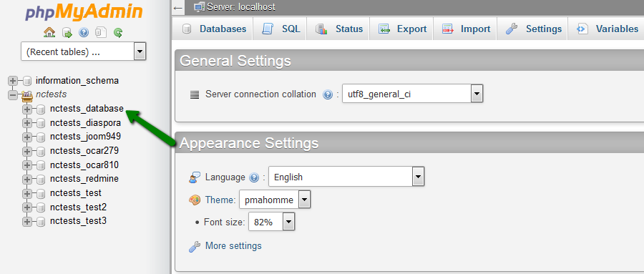The width and height of the screenshot is (644, 274).
Task: Open the Font size dropdown showing 82%
Action: point(272,222)
